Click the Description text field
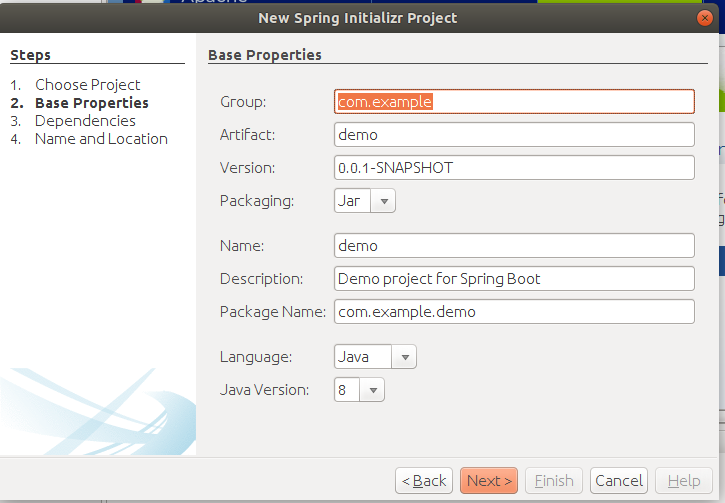 pyautogui.click(x=514, y=279)
